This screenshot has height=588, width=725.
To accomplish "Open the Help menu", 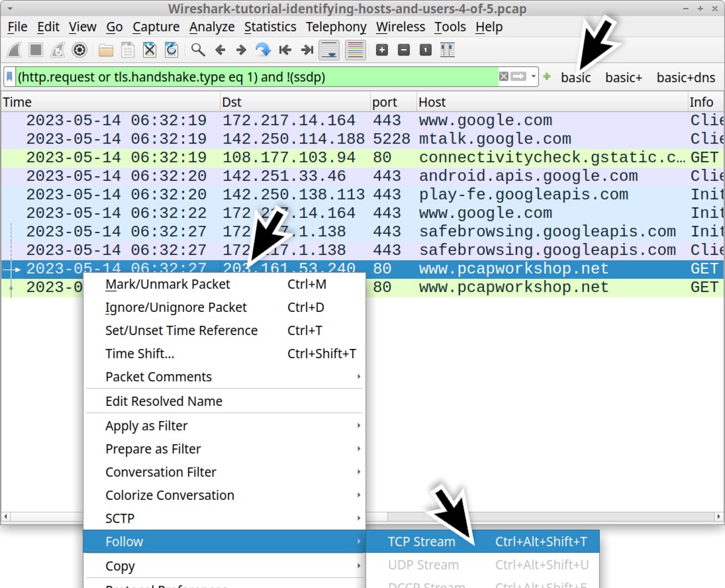I will (489, 26).
